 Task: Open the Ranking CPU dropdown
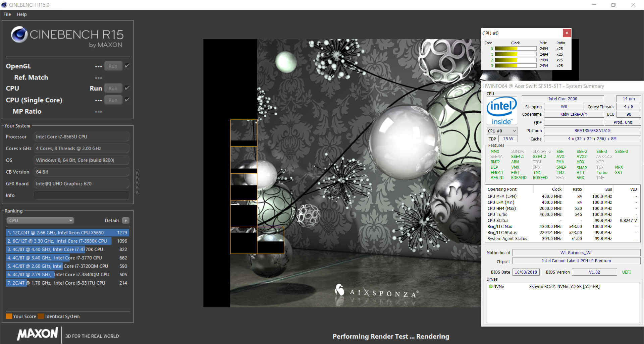(x=40, y=221)
